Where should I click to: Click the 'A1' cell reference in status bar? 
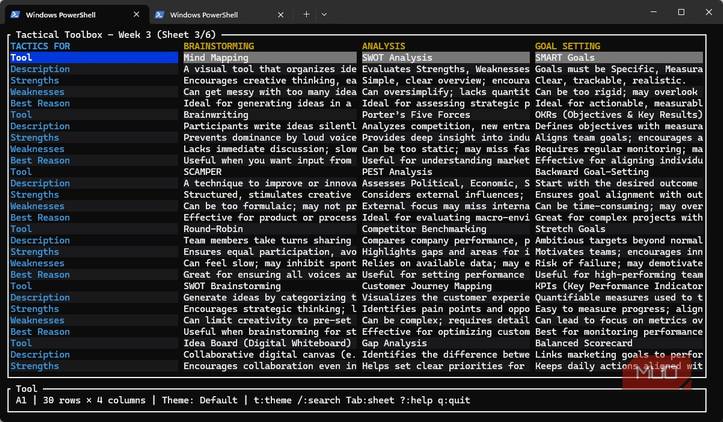point(21,400)
